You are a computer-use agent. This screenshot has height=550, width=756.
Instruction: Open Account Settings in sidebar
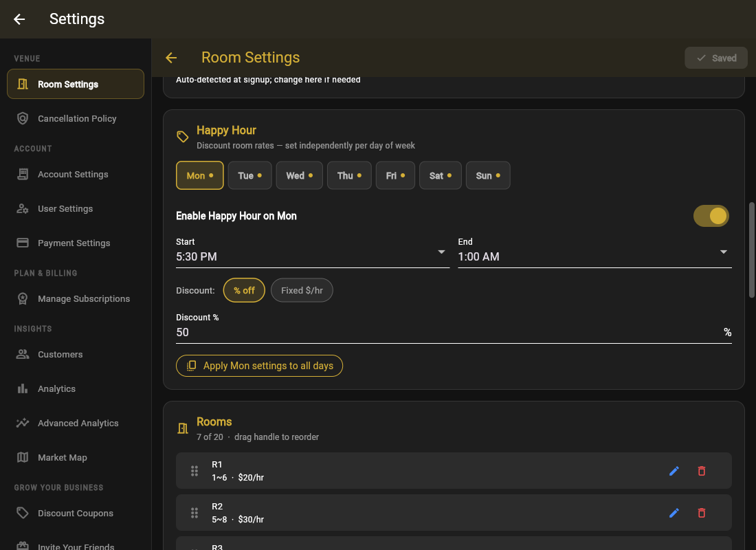click(x=76, y=174)
